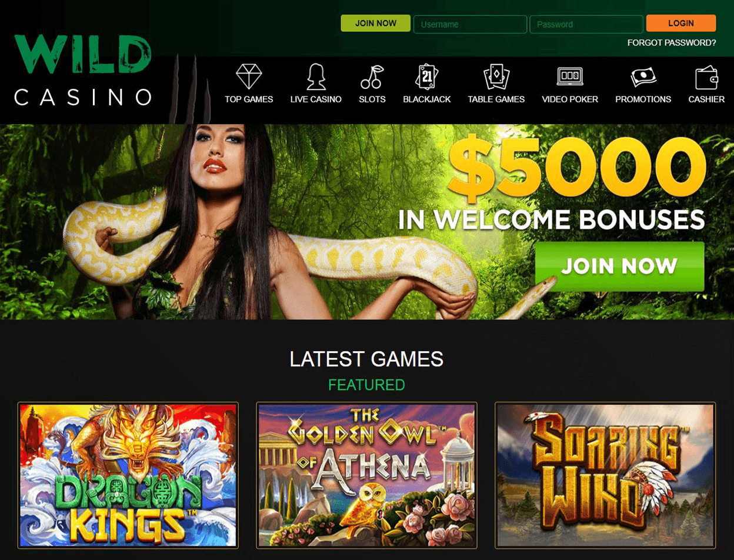Open the Live Casino dealer icon
Viewport: 734px width, 560px height.
click(316, 76)
